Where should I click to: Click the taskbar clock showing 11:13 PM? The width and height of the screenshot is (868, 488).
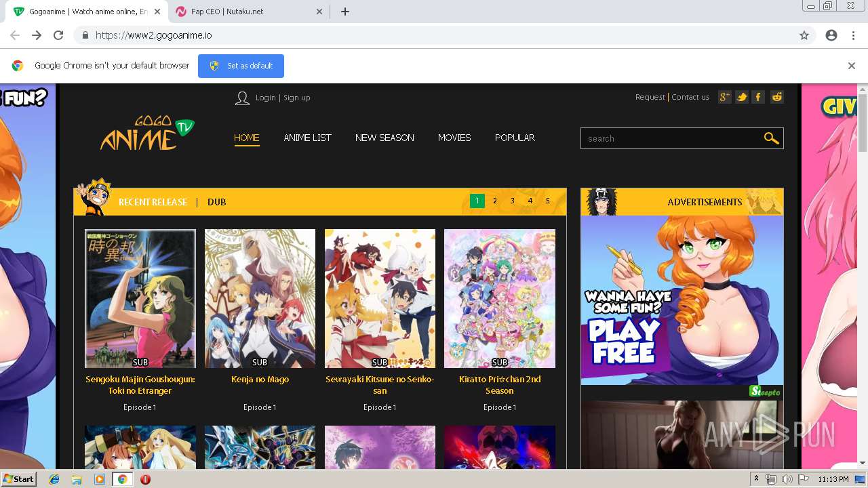(833, 479)
